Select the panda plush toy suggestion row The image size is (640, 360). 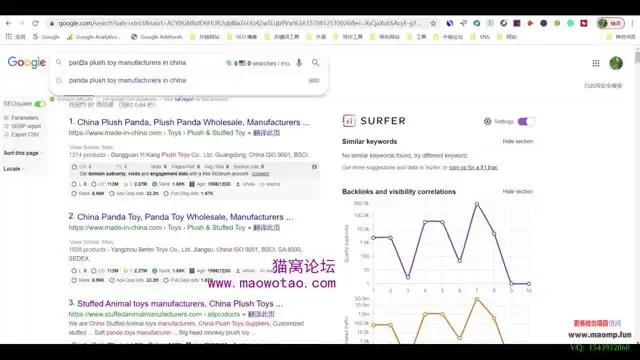click(x=188, y=80)
